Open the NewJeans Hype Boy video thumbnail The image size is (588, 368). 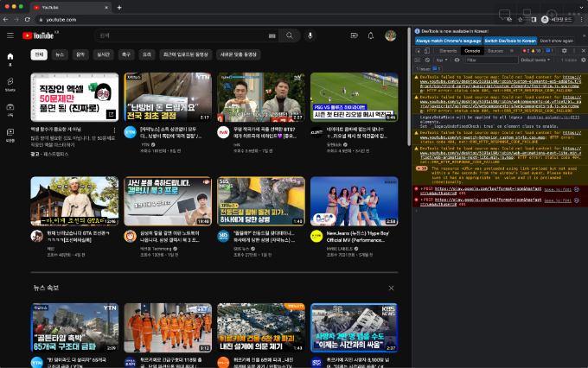tap(354, 201)
